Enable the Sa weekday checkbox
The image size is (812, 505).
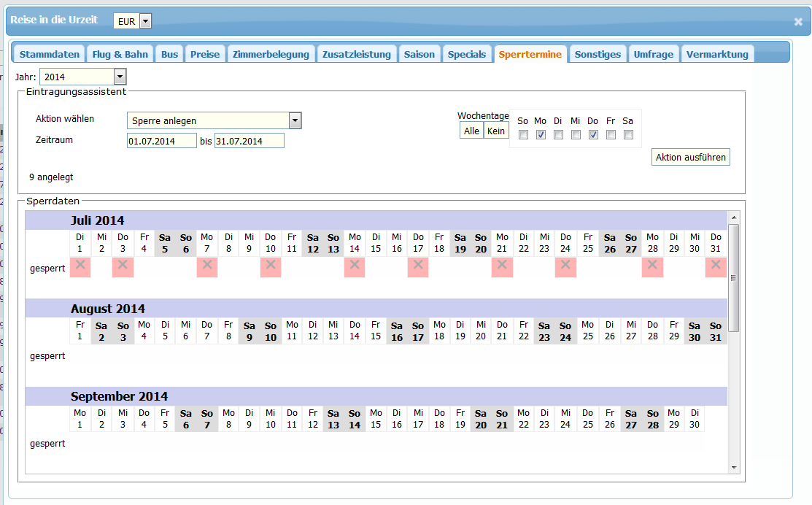coord(628,134)
